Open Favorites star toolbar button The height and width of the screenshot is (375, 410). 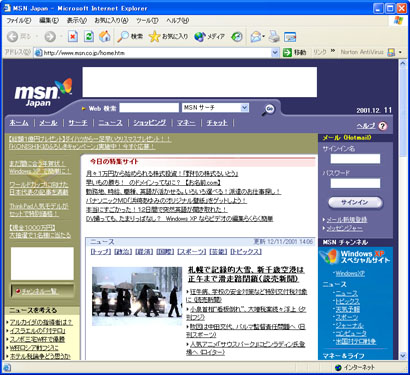click(x=168, y=36)
